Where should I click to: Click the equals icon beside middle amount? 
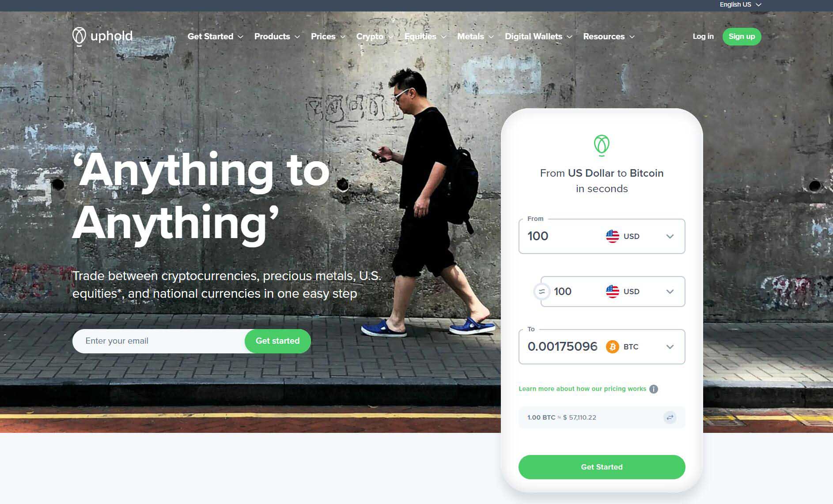point(542,292)
